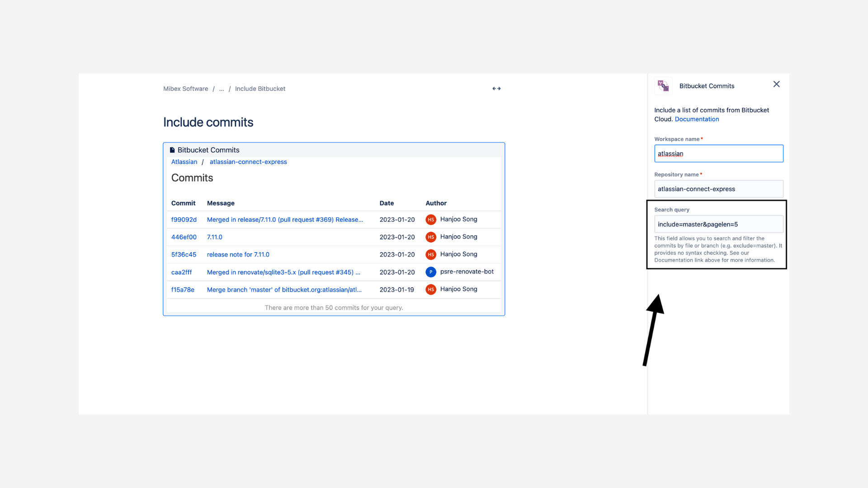This screenshot has height=488, width=868.
Task: Open the Documentation link in the sidebar
Action: point(697,119)
